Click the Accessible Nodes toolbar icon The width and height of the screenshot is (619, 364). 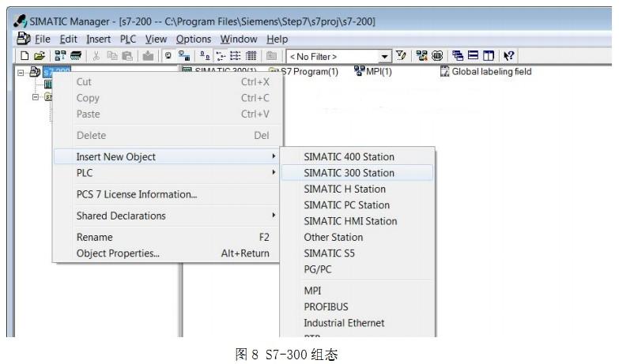coord(60,55)
